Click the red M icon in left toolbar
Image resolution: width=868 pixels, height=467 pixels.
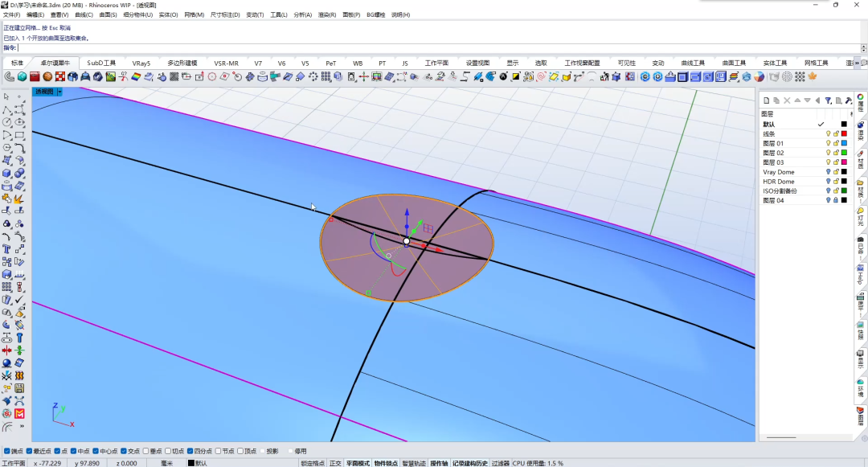pyautogui.click(x=19, y=413)
